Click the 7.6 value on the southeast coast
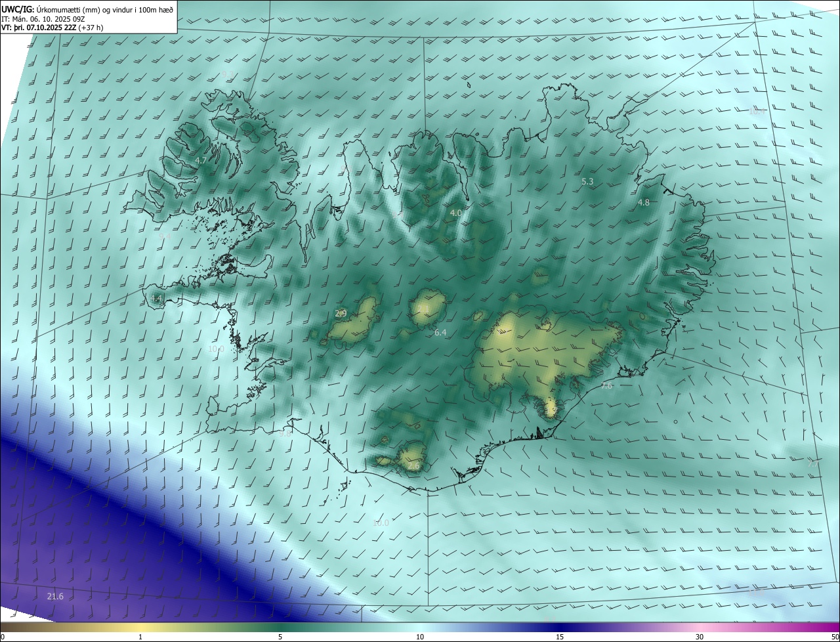840x642 pixels. pyautogui.click(x=606, y=386)
